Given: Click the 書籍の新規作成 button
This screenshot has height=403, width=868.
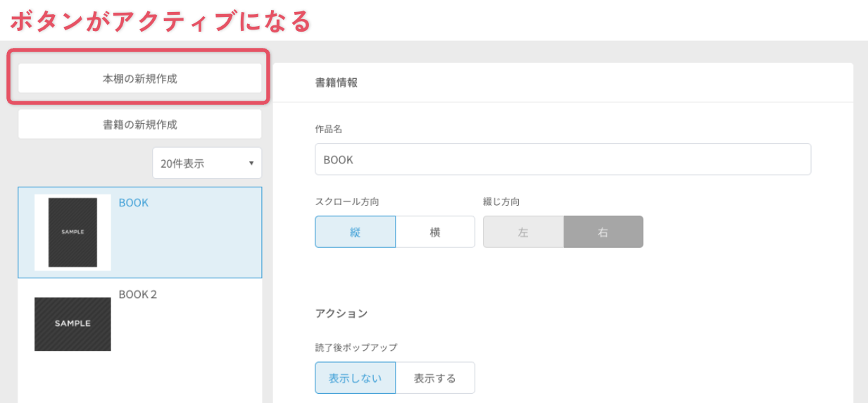Looking at the screenshot, I should pos(139,125).
